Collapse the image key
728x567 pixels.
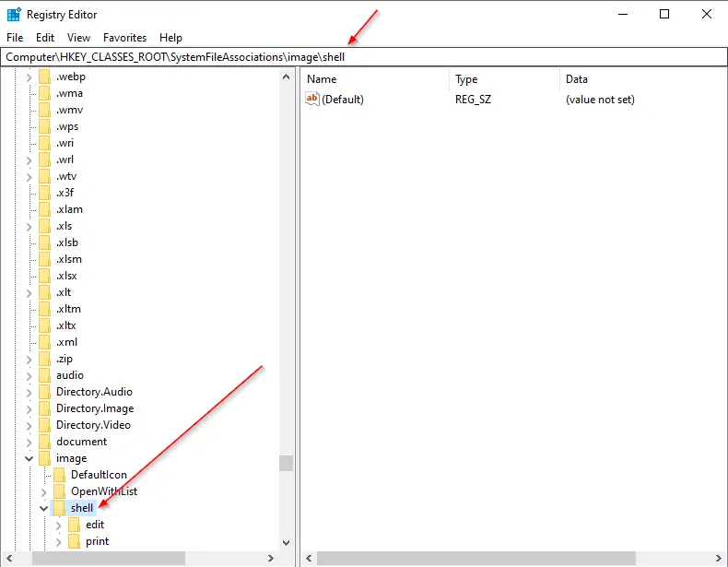click(29, 459)
